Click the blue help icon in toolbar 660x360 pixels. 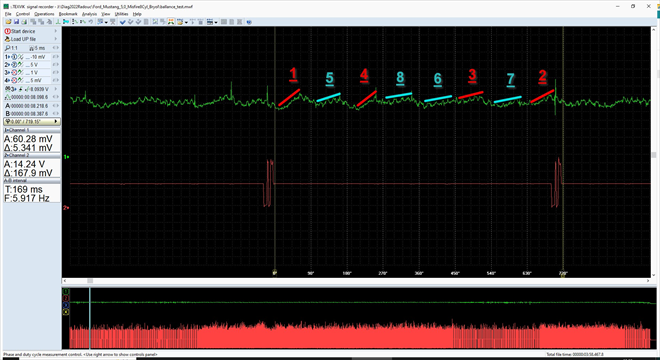[249, 22]
